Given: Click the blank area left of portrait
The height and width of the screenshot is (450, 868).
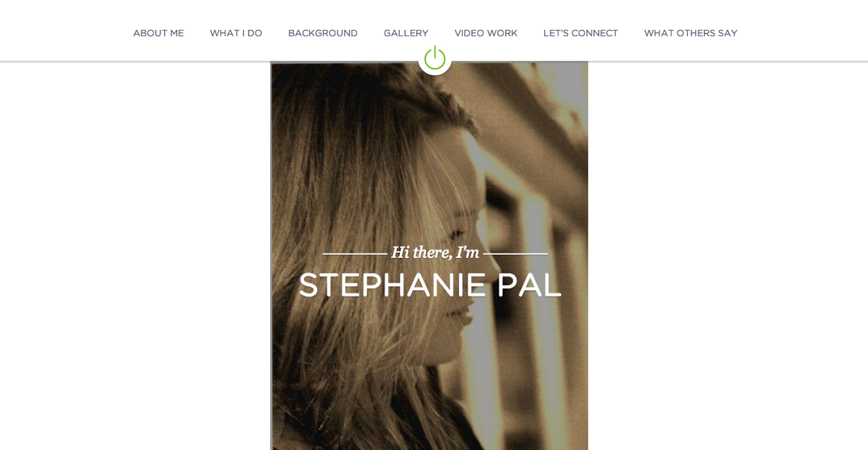Looking at the screenshot, I should 135,255.
